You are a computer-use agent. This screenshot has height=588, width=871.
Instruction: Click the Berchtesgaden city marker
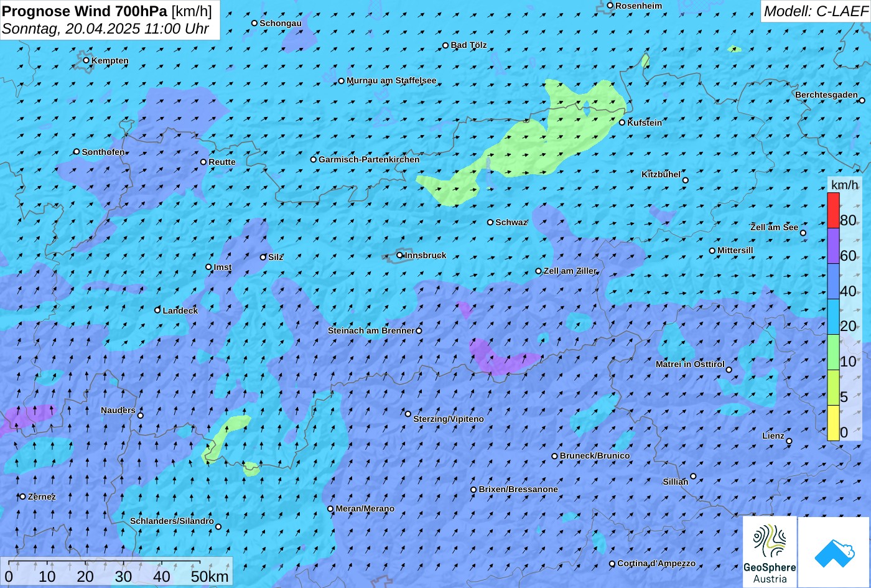click(862, 100)
